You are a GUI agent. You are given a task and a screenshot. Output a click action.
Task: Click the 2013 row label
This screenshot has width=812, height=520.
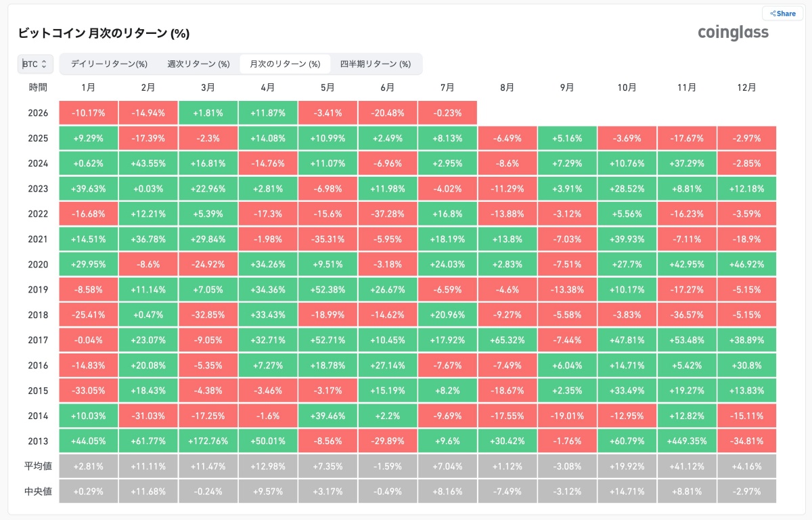39,441
